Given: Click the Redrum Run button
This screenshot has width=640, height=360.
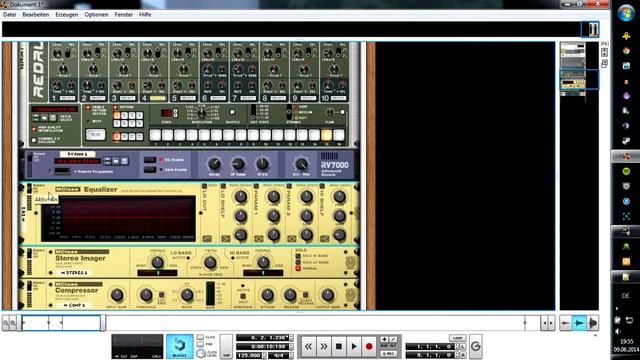Looking at the screenshot, I should click(96, 135).
